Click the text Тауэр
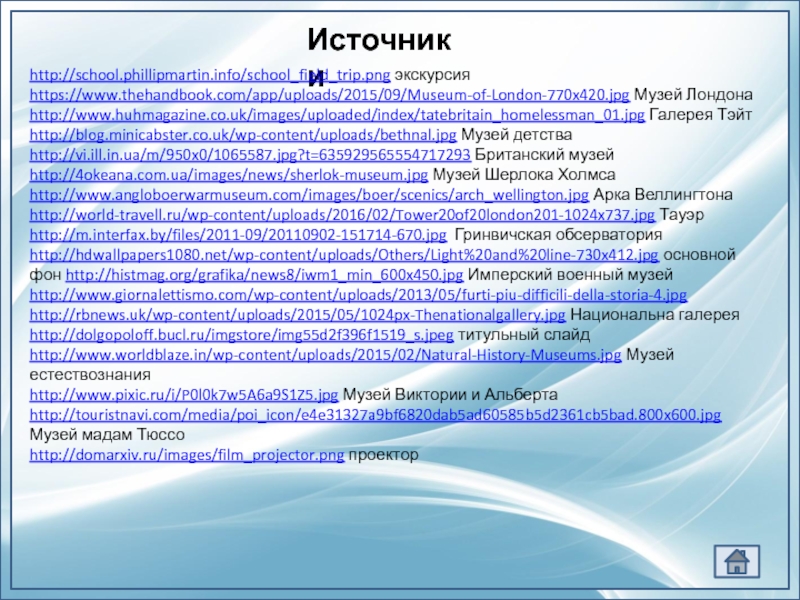The width and height of the screenshot is (800, 600). pyautogui.click(x=682, y=215)
